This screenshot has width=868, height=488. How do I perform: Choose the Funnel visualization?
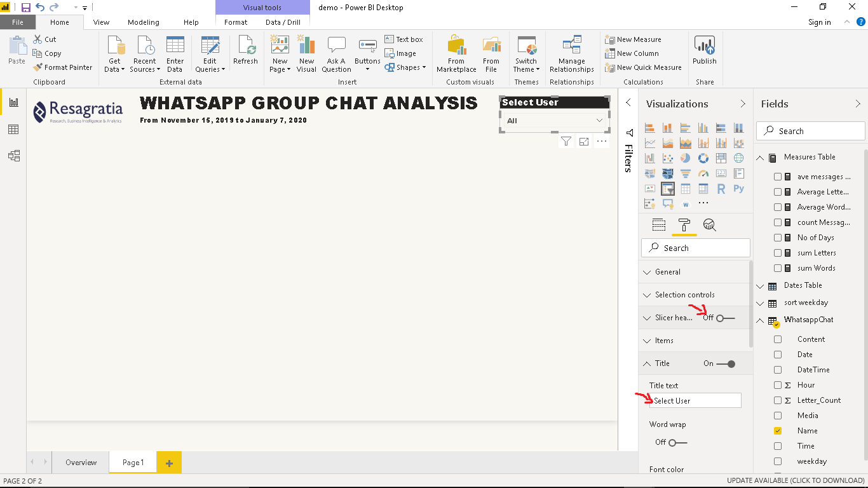[685, 173]
